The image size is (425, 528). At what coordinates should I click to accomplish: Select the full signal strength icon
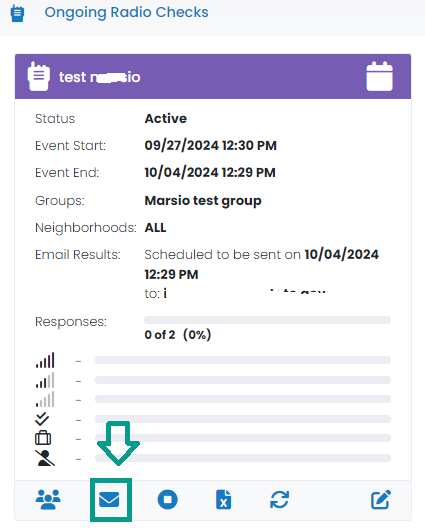45,360
